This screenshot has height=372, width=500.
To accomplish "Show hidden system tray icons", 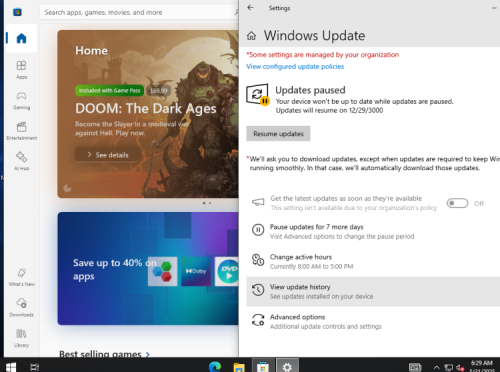I will 437,368.
